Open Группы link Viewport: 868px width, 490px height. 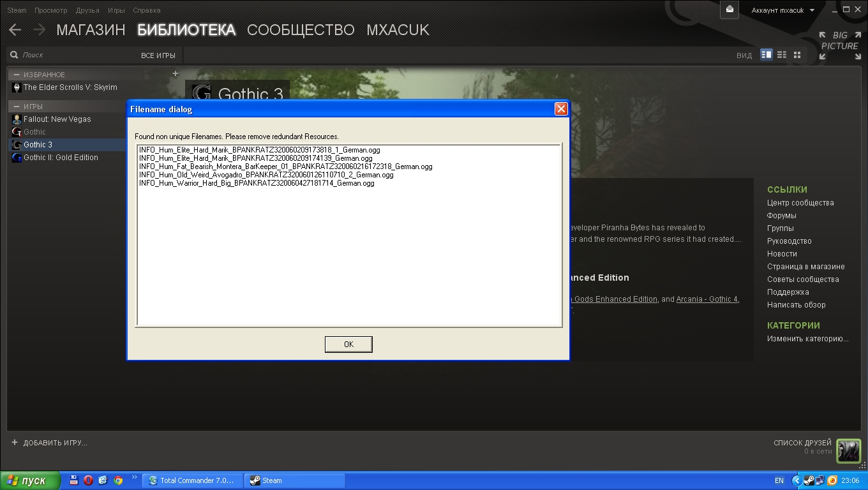(x=781, y=228)
